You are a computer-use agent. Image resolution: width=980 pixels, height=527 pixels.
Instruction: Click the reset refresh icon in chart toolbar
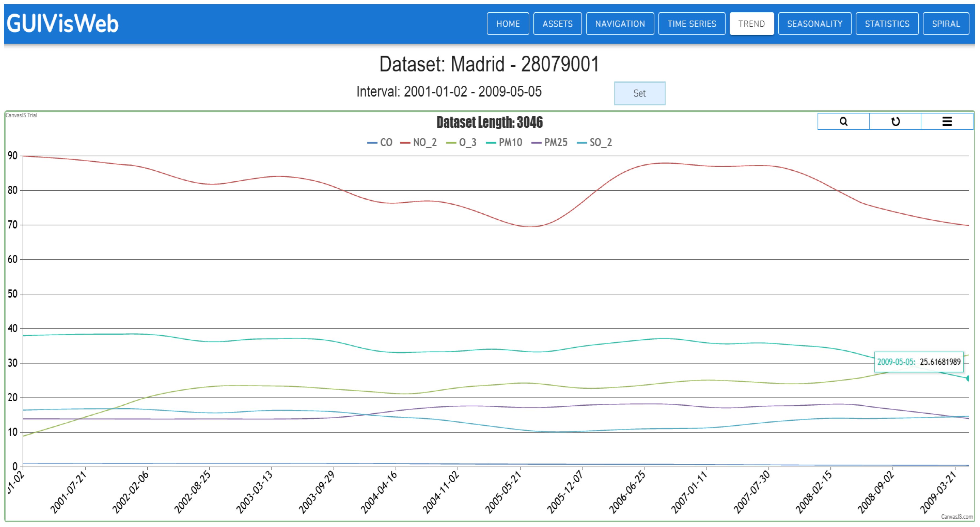[x=895, y=122]
